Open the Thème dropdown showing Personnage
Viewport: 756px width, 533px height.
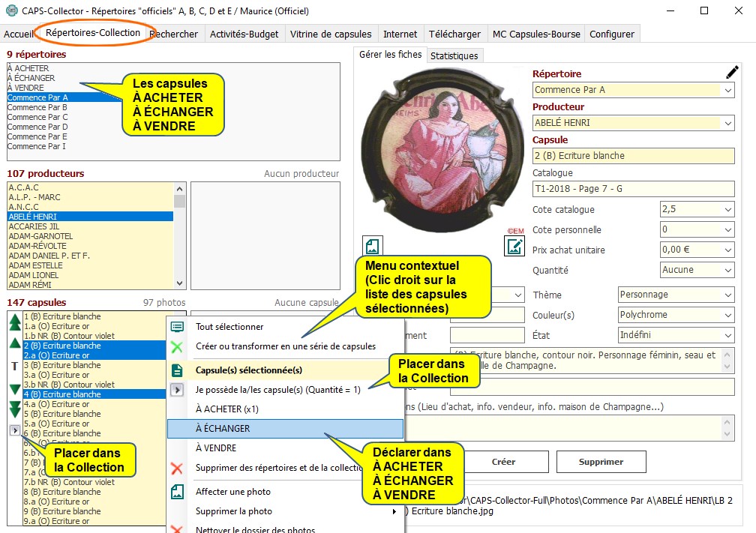(x=728, y=295)
